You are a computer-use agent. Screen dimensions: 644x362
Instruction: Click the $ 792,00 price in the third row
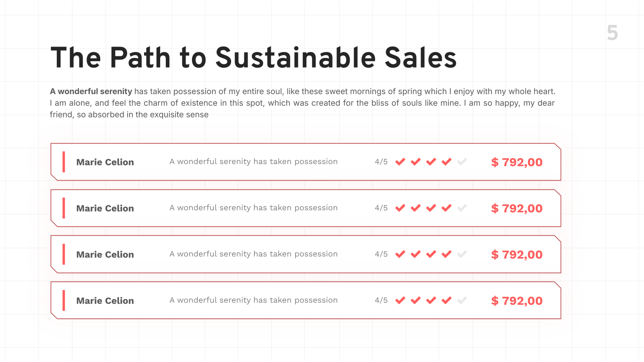[x=517, y=255]
